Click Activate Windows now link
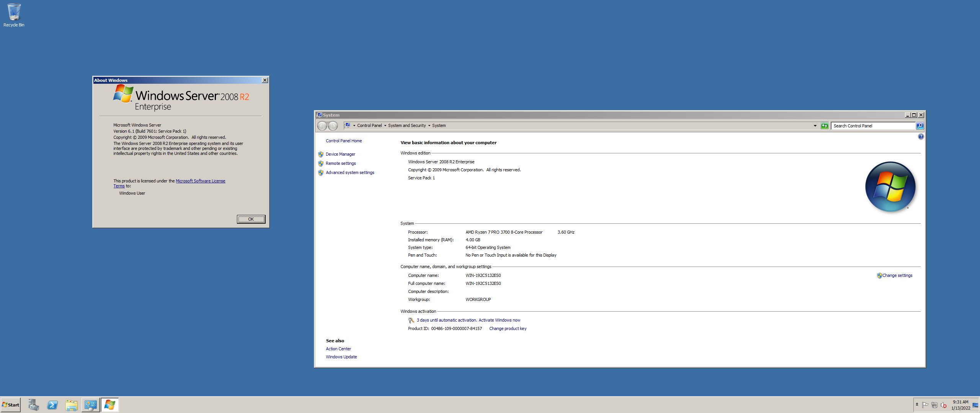The image size is (980, 413). [x=499, y=320]
